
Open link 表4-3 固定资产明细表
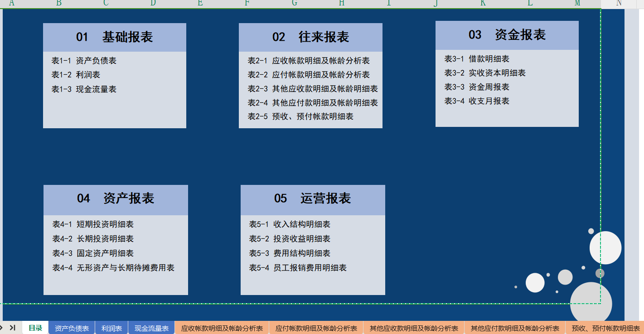tap(93, 253)
